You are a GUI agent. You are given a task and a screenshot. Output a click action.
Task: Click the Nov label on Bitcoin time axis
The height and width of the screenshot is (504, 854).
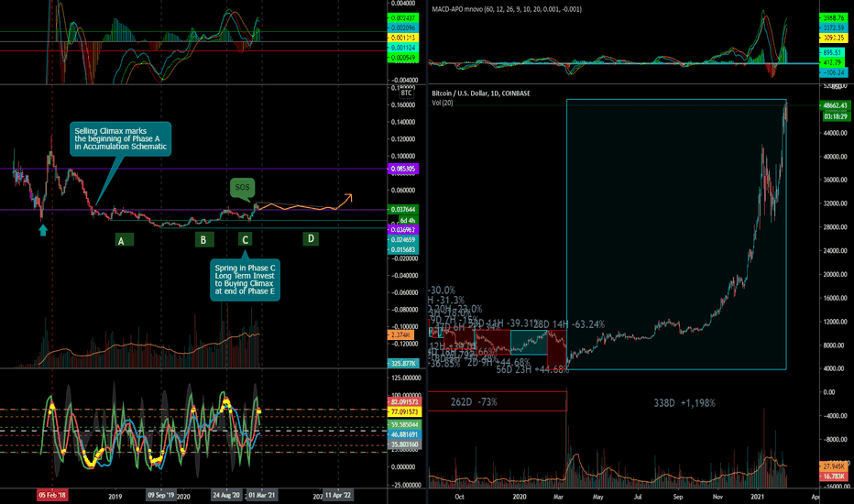coord(717,497)
